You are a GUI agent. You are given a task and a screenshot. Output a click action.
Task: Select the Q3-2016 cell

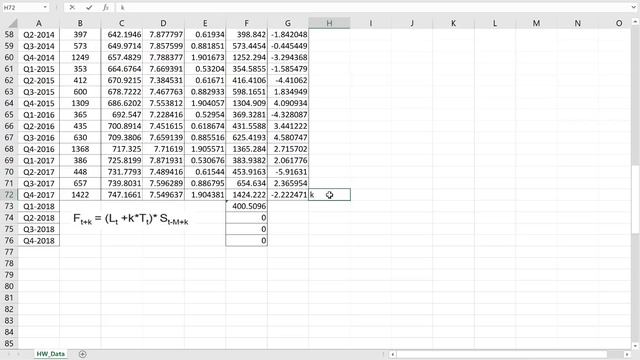pos(39,138)
